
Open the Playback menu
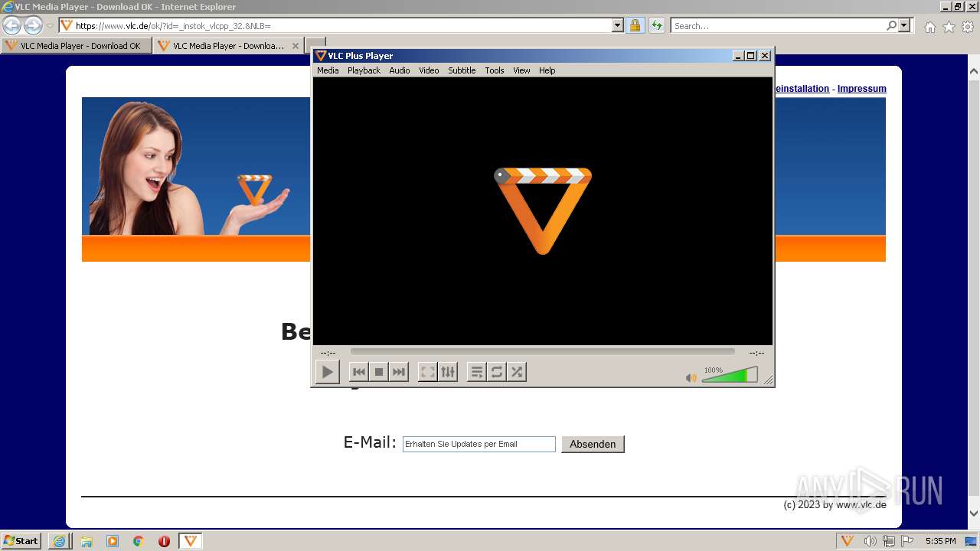tap(364, 70)
